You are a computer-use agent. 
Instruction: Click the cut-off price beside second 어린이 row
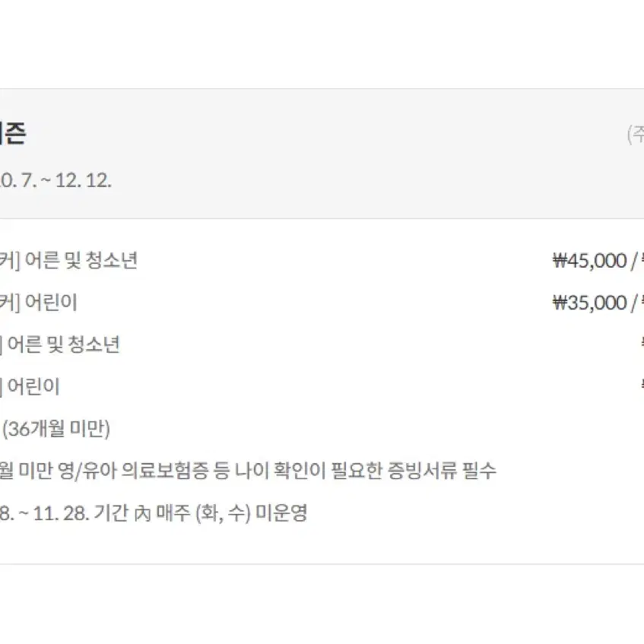642,386
